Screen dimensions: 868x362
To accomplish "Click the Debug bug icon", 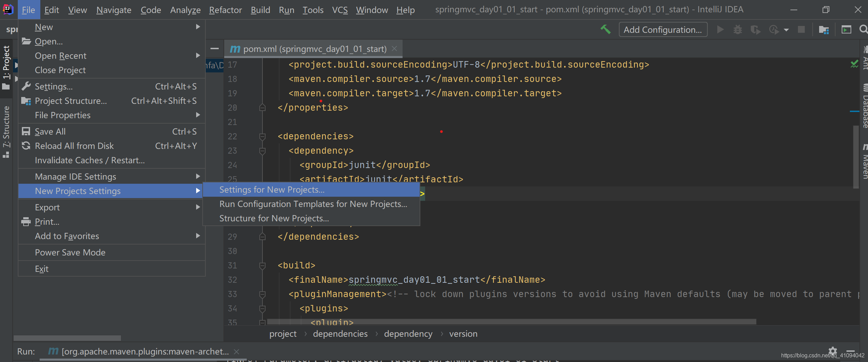I will [x=738, y=30].
